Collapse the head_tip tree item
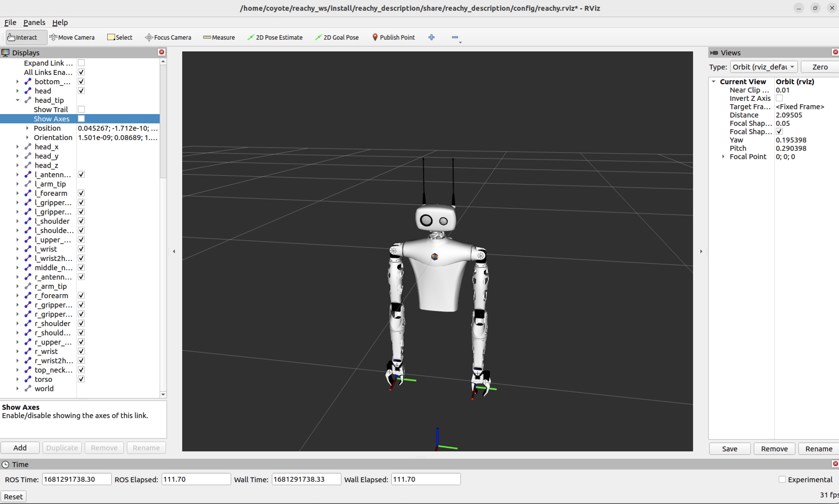839x504 pixels. pos(18,100)
